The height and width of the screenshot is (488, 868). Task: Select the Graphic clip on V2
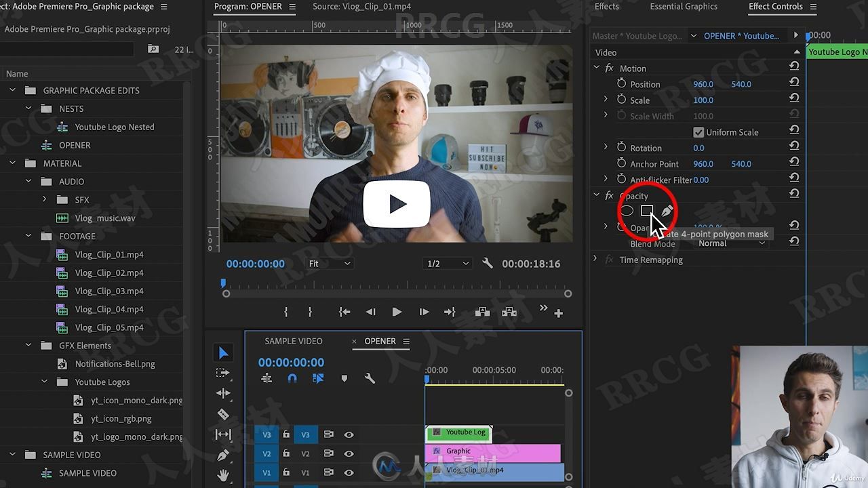493,453
